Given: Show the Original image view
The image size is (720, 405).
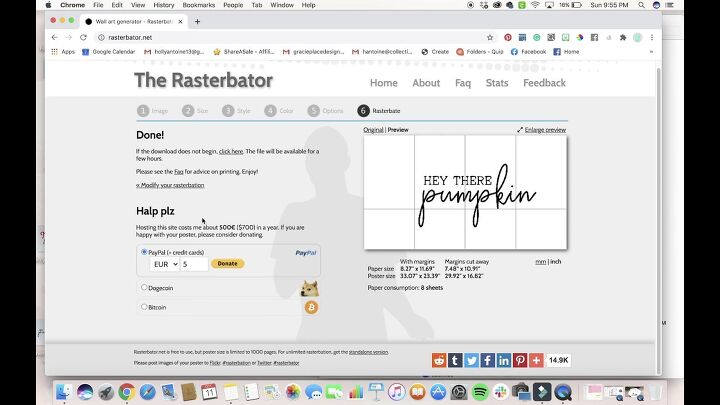Looking at the screenshot, I should coord(373,130).
